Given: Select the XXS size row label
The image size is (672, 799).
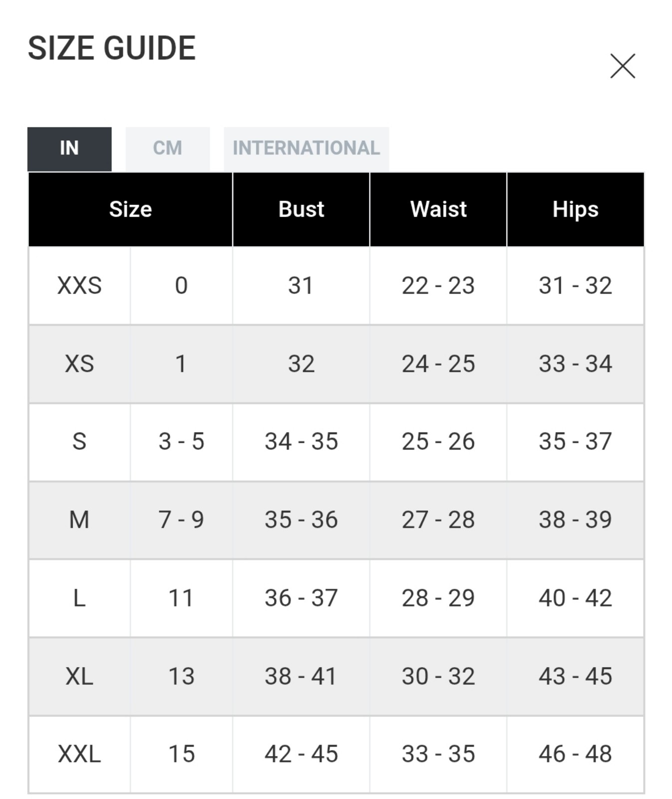Looking at the screenshot, I should pos(79,286).
